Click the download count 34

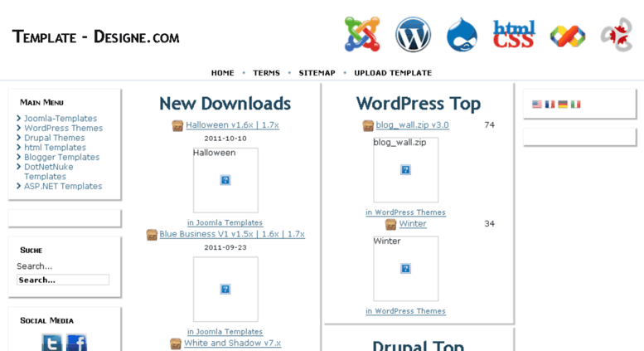tap(489, 223)
